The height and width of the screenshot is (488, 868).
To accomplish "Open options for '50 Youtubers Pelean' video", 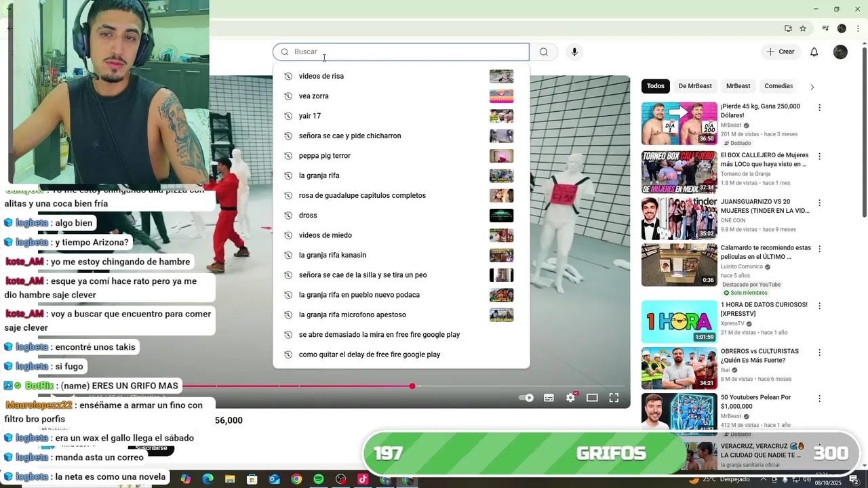I will click(x=819, y=399).
